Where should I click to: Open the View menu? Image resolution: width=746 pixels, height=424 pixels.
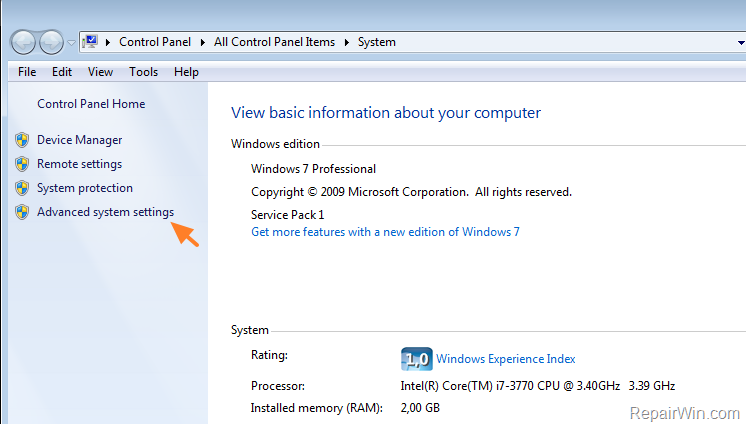[100, 72]
